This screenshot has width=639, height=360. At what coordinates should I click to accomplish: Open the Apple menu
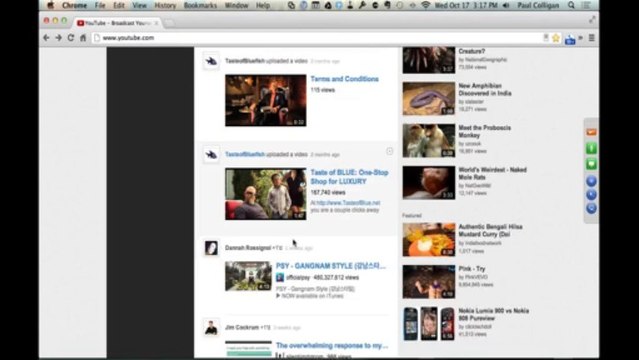tap(50, 5)
